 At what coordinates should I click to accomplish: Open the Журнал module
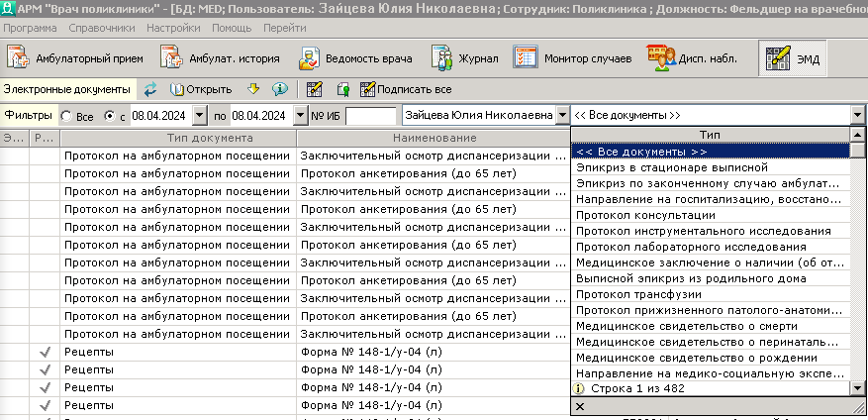pyautogui.click(x=464, y=58)
